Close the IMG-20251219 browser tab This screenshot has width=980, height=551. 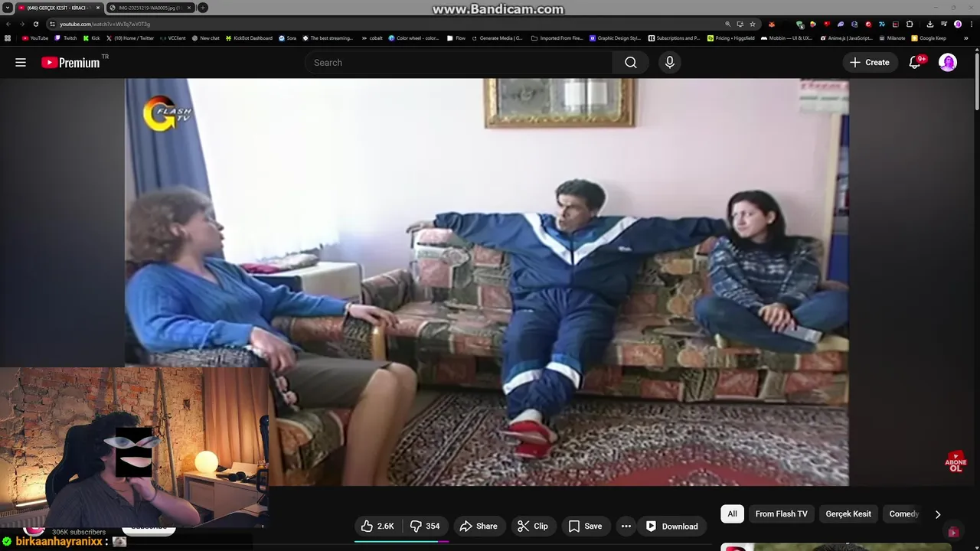click(x=189, y=8)
